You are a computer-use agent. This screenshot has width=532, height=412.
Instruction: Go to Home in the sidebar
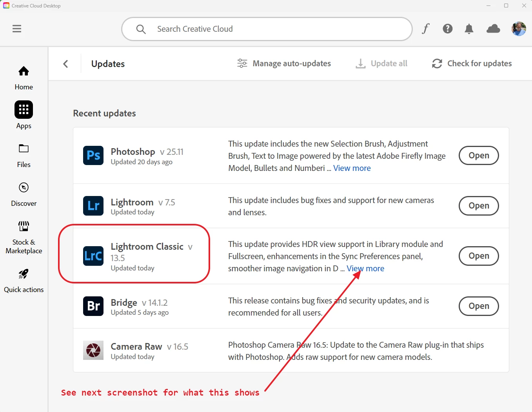[24, 78]
